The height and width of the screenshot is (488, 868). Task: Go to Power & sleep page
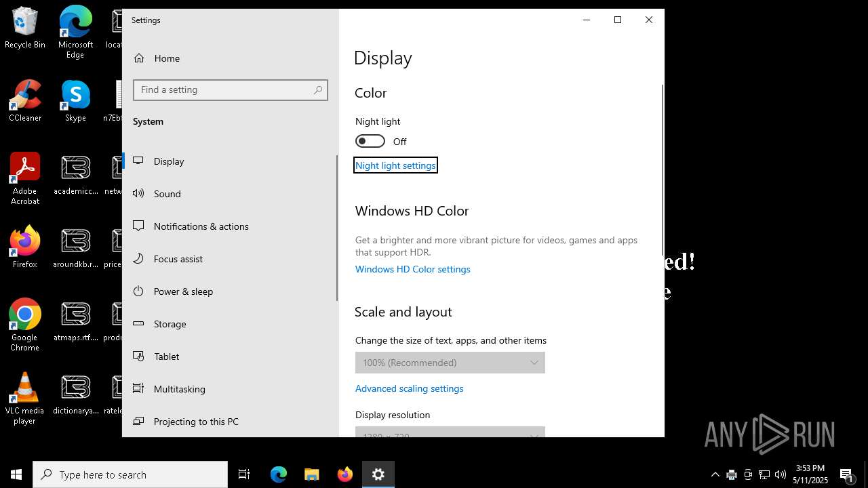tap(230, 291)
